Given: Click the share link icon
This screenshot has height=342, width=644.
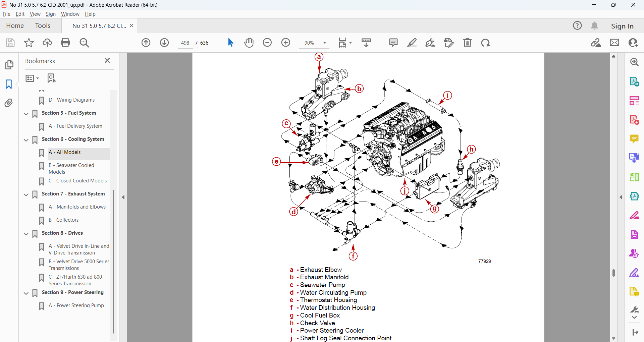Looking at the screenshot, I should [596, 43].
